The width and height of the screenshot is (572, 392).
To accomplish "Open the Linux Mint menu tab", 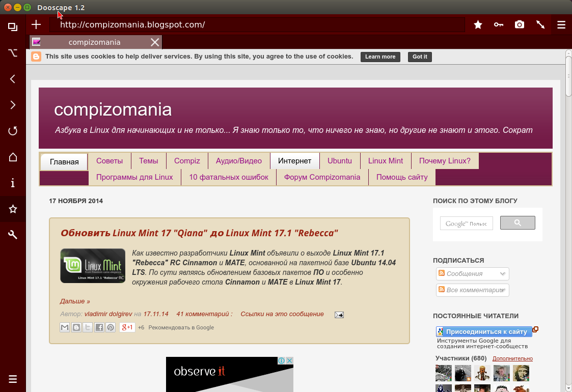I will point(386,161).
